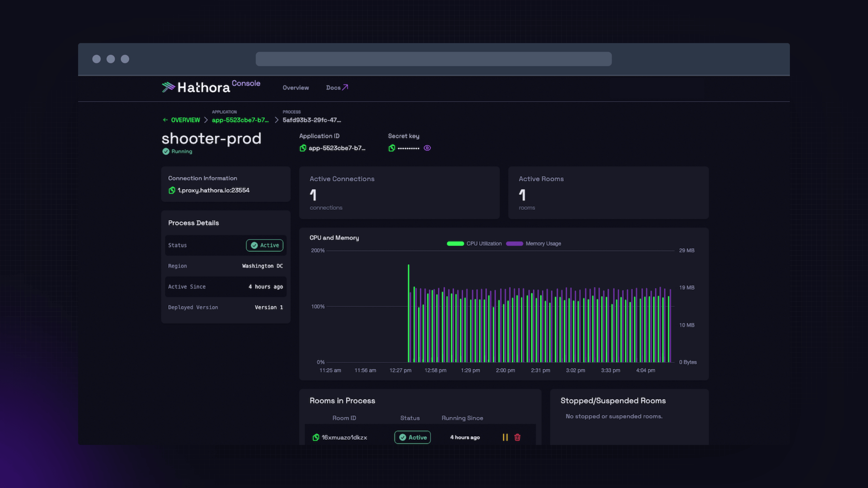Click the 4 hours ago room running time
Viewport: 868px width, 488px height.
click(x=465, y=438)
